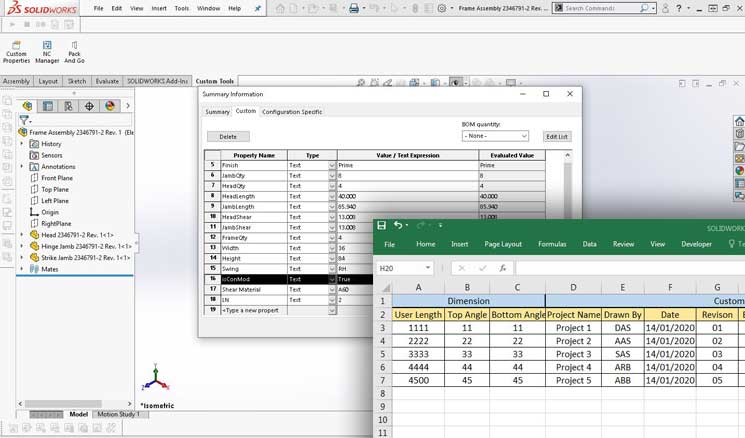
Task: Switch to the Configuration Specific tab
Action: (292, 112)
